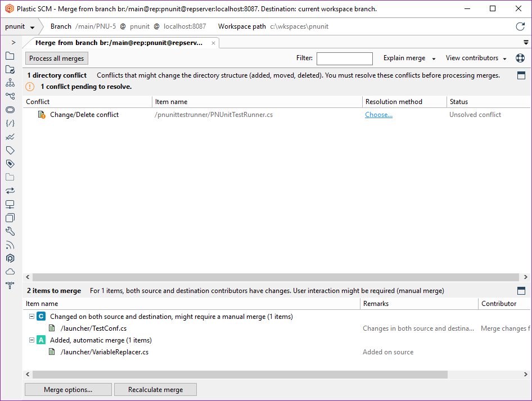
Task: Expand the left sidebar with the arrow
Action: tap(13, 42)
